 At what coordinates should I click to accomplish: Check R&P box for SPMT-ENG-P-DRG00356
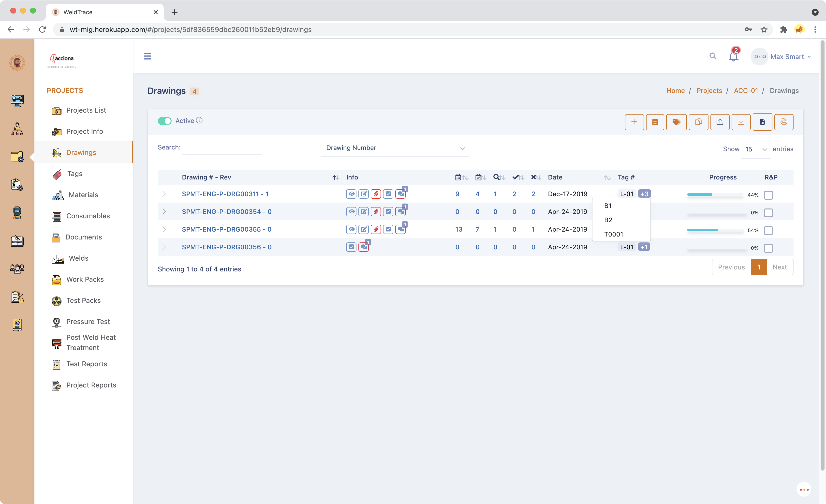pos(768,248)
